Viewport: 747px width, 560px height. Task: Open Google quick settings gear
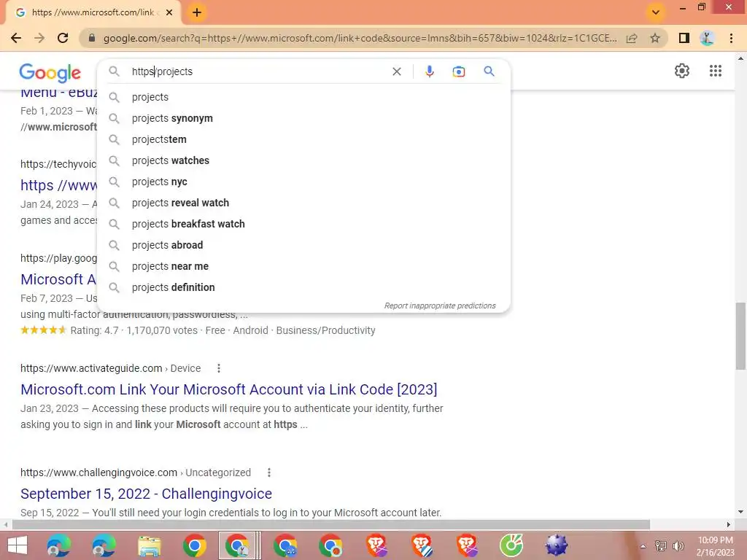pos(682,71)
